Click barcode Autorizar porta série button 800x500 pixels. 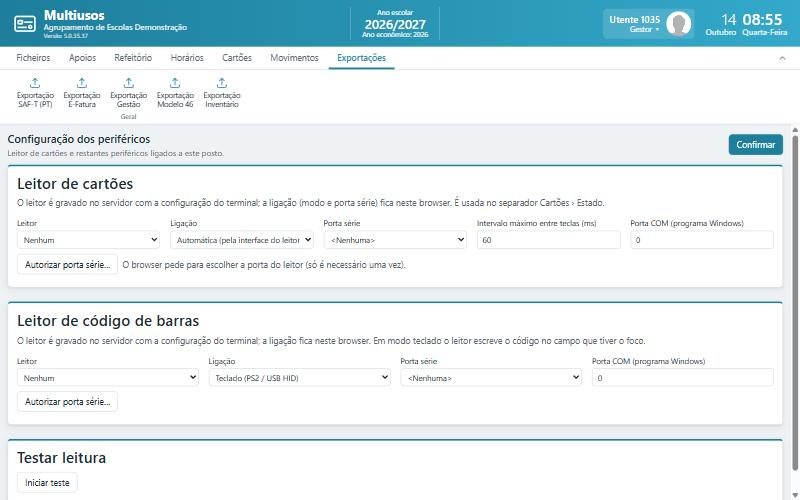point(67,402)
